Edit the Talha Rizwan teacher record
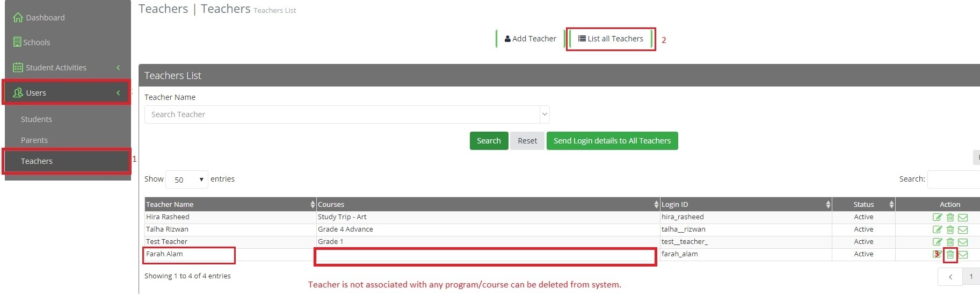The image size is (980, 295). [x=937, y=229]
